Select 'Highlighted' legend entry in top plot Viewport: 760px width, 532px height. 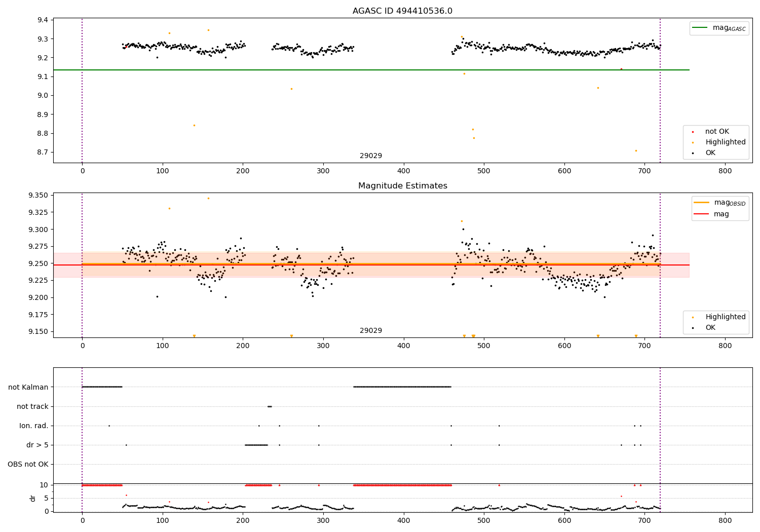pos(726,142)
